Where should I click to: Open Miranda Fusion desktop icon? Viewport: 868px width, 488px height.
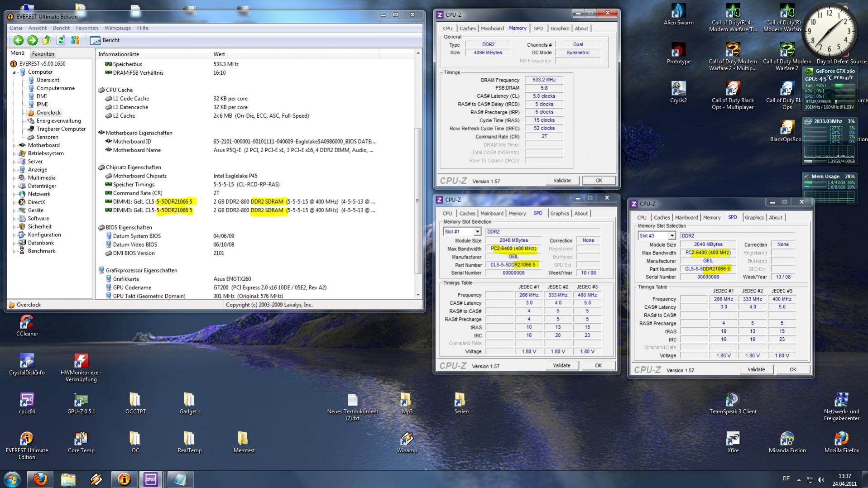coord(787,442)
